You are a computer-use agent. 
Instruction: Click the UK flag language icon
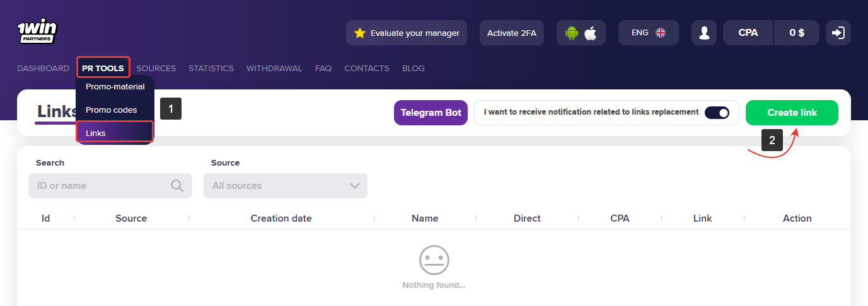tap(661, 33)
